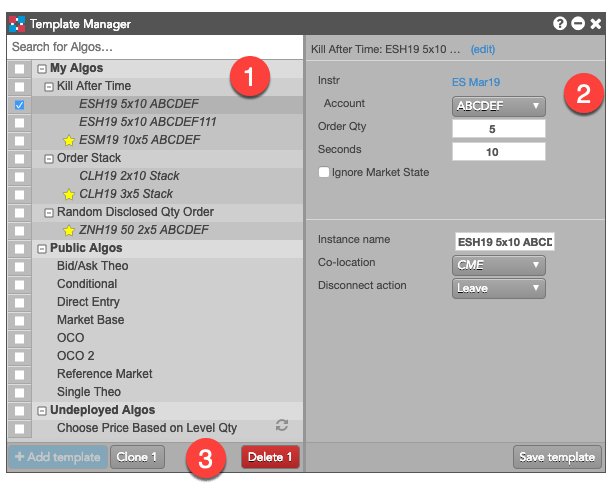Viewport: 613px width, 491px height.
Task: Check the Conditional row checkbox
Action: coord(19,285)
